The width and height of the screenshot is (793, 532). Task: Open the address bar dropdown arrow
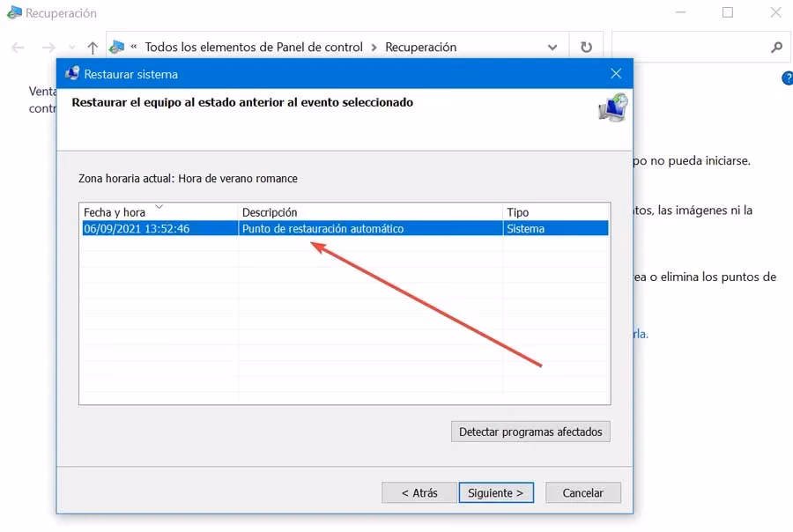552,48
